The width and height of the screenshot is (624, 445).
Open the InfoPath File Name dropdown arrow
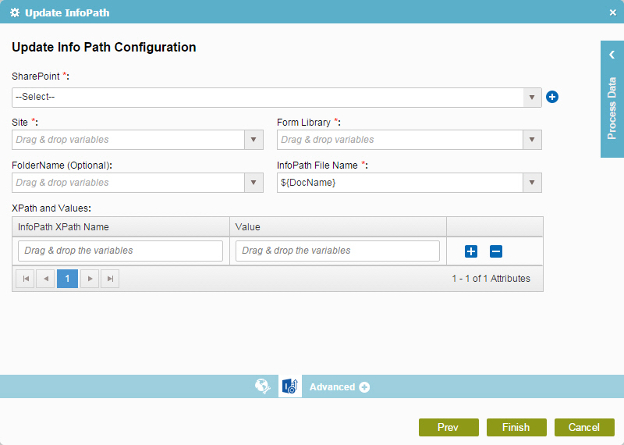[x=532, y=183]
